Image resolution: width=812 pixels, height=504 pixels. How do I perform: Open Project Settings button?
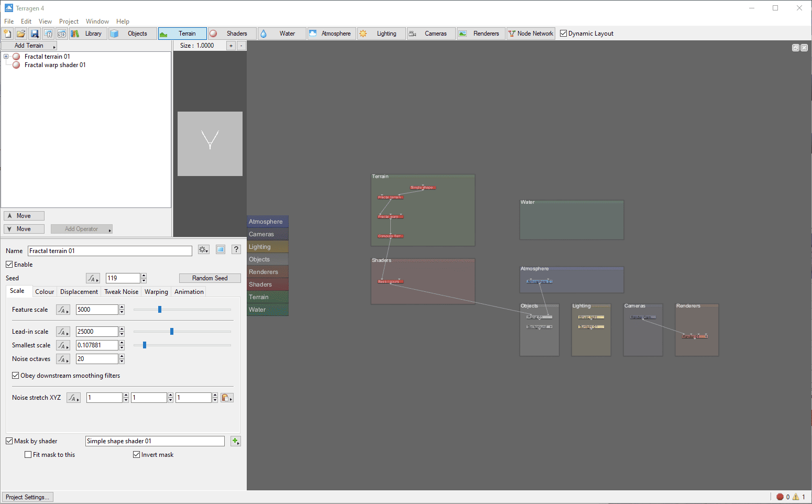[27, 497]
